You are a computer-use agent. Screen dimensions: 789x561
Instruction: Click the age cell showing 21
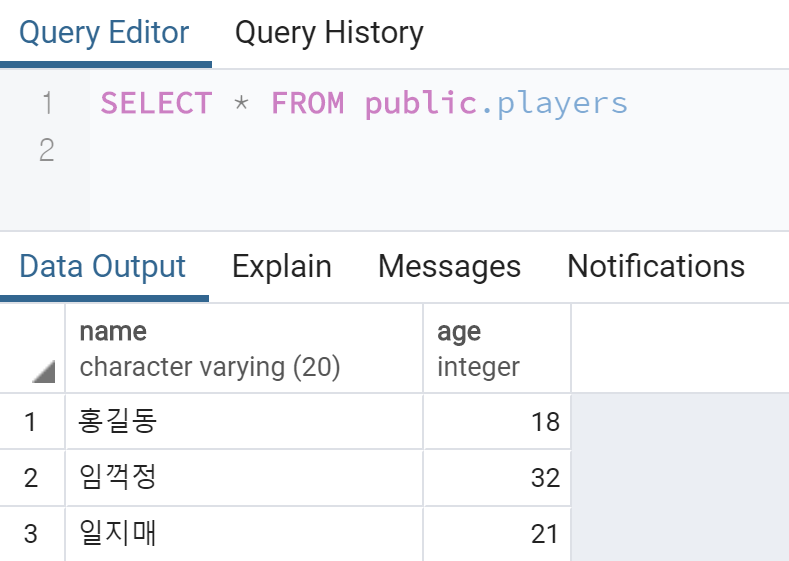497,534
